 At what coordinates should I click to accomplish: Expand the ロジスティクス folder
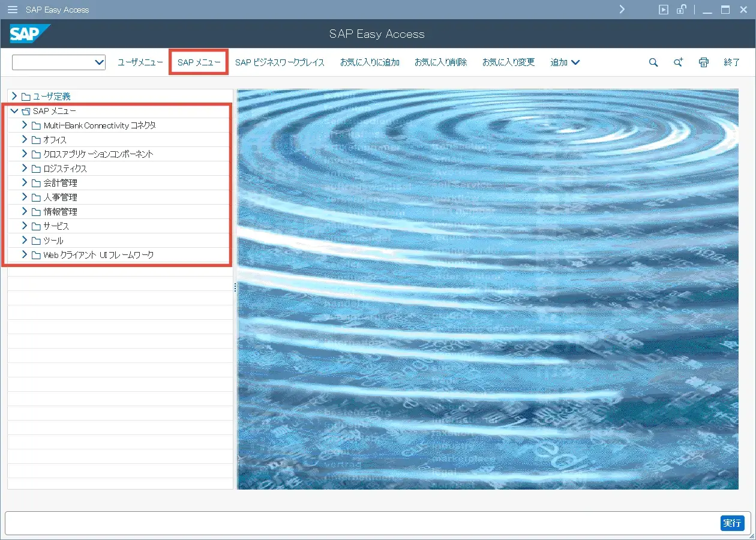[x=25, y=168]
